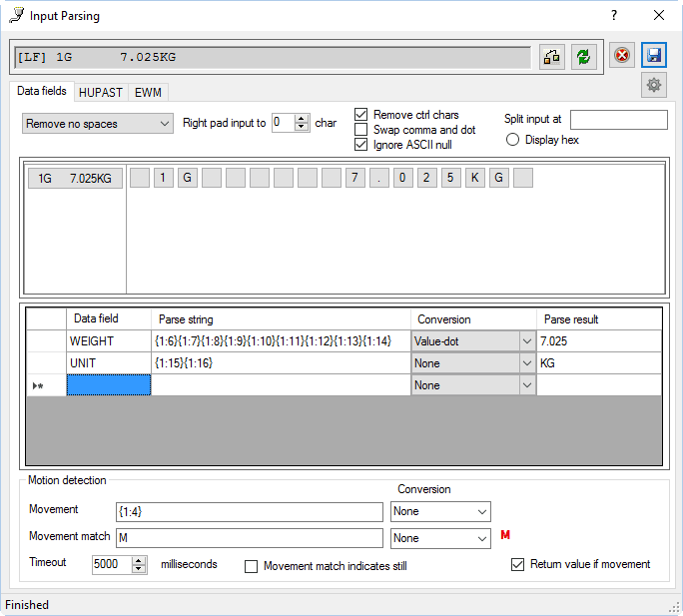Toggle Ignore ASCII null checkbox
The height and width of the screenshot is (616, 683).
pyautogui.click(x=360, y=144)
